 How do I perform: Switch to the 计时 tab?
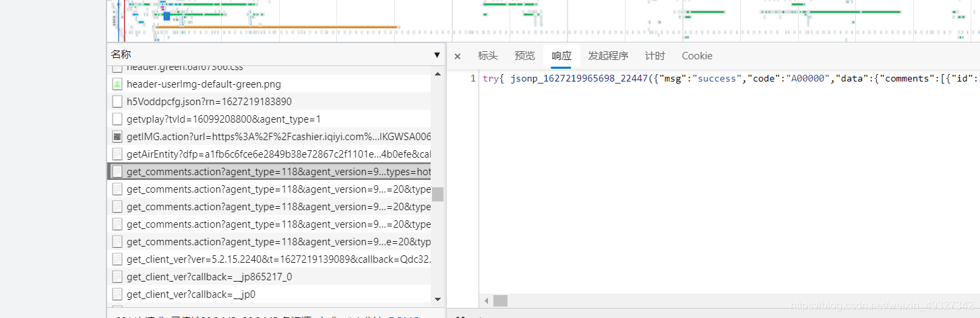tap(655, 56)
